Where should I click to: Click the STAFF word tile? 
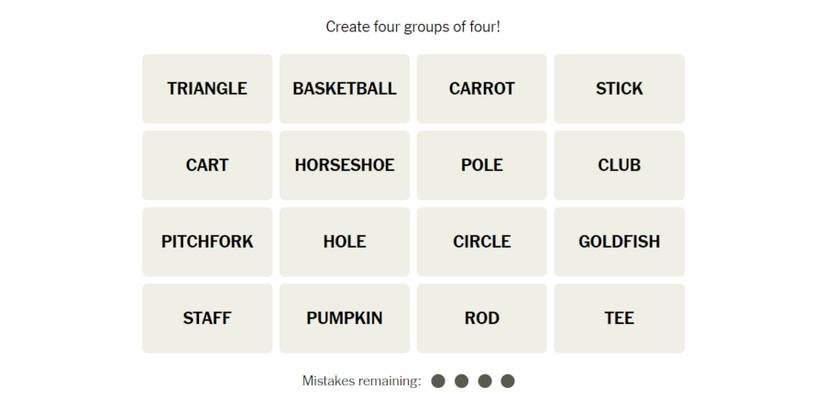tap(207, 318)
